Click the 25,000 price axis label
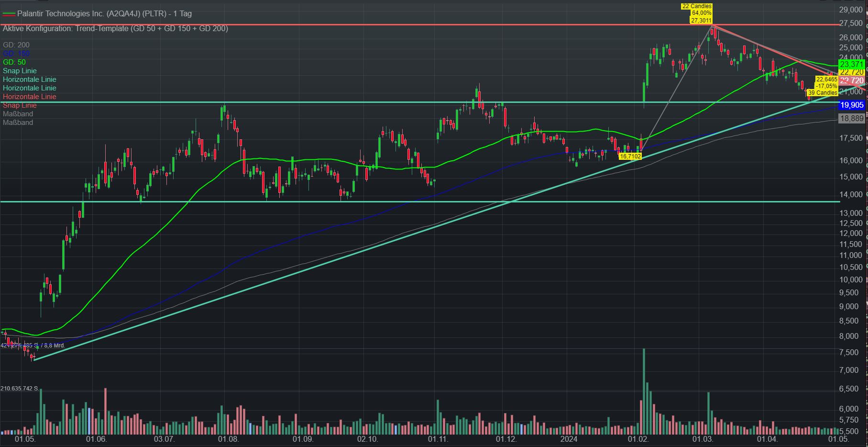Viewport: 868px width, 447px height. (x=851, y=47)
